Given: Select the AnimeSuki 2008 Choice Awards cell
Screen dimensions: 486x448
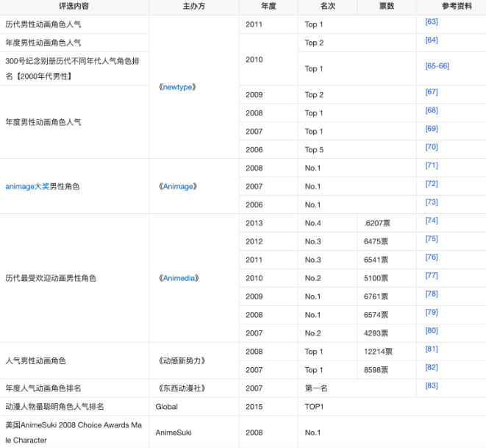Looking at the screenshot, I should (74, 433).
